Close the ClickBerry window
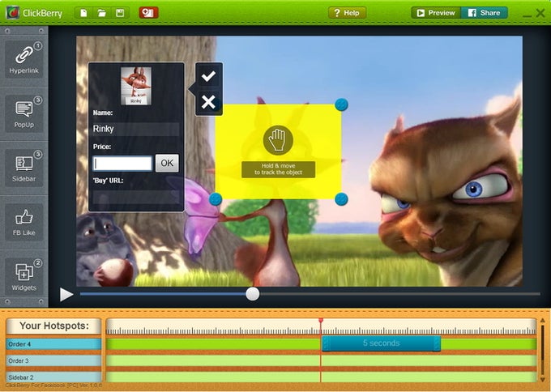This screenshot has height=392, width=551. click(x=540, y=13)
